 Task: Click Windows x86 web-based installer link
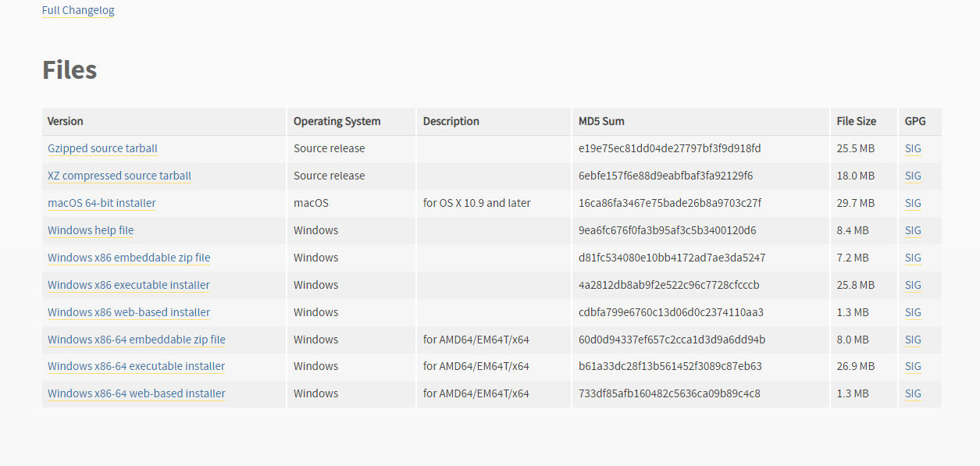129,312
